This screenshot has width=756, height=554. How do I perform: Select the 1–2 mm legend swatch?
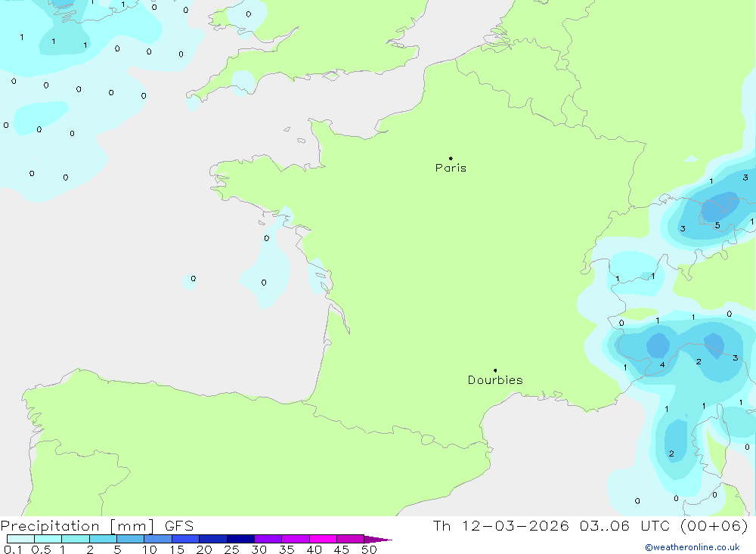pyautogui.click(x=76, y=539)
